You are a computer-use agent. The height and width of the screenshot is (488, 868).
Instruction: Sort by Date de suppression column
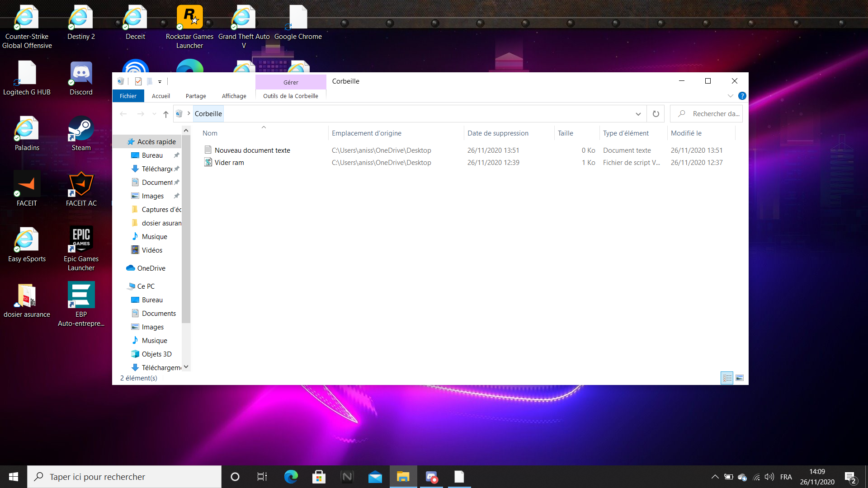click(x=509, y=133)
